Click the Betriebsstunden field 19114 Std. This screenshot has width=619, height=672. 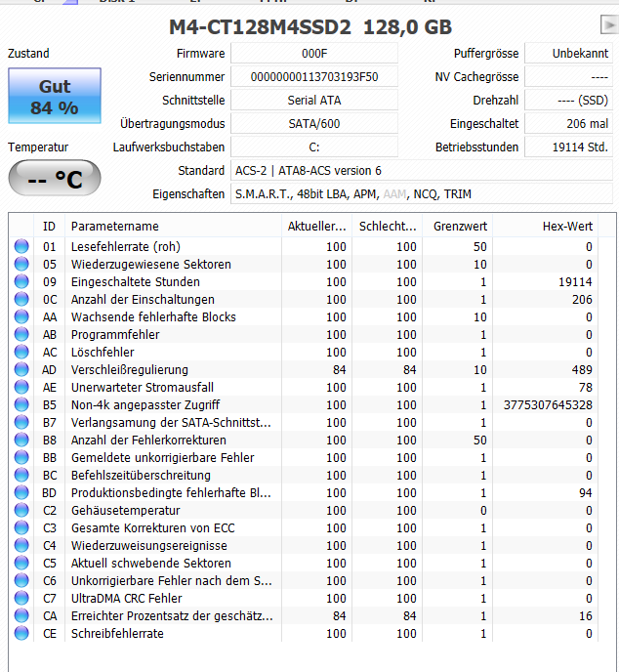pos(569,147)
